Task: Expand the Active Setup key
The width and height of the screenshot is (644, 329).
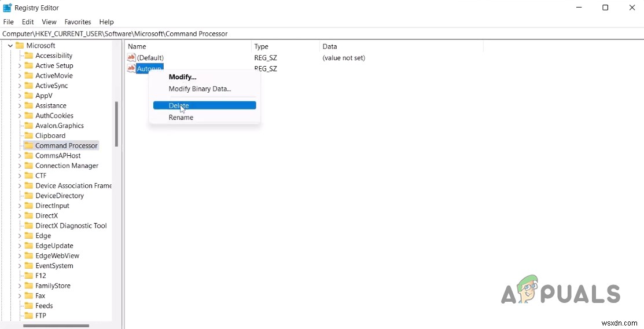Action: [x=19, y=65]
